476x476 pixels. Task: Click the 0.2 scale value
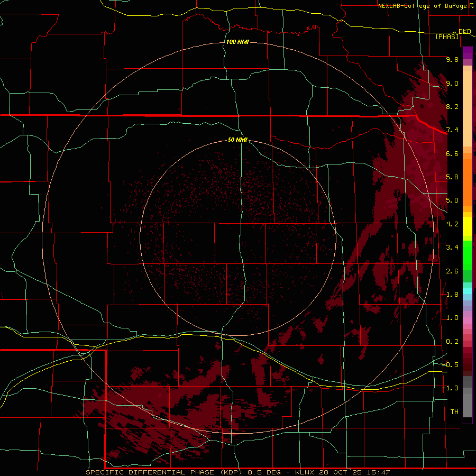tap(452, 342)
